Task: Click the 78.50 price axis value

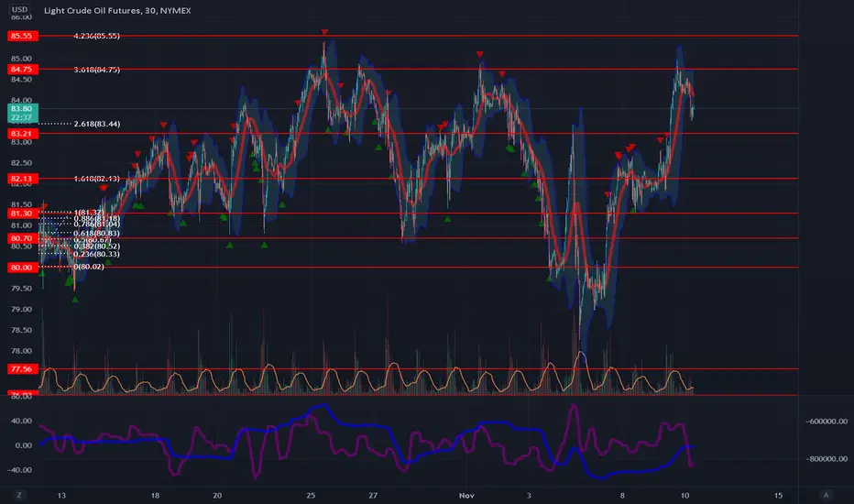Action: (x=21, y=330)
